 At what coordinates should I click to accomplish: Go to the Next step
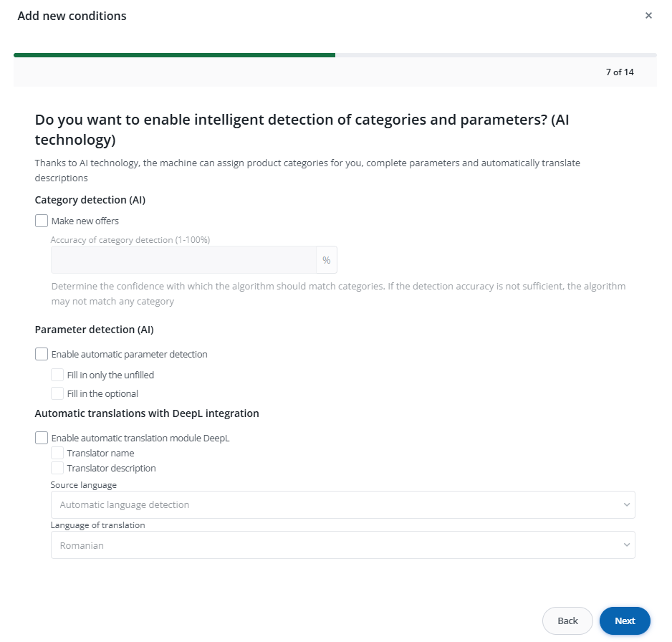click(x=625, y=621)
